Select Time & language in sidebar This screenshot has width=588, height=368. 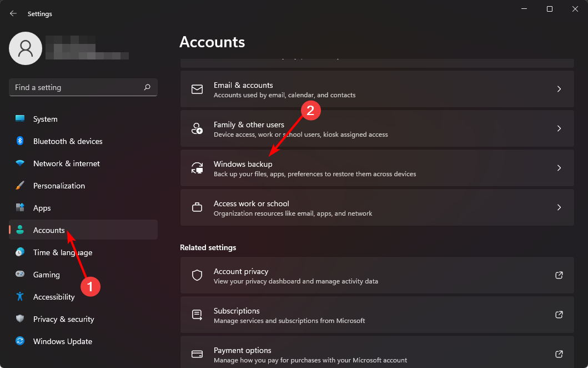(63, 252)
